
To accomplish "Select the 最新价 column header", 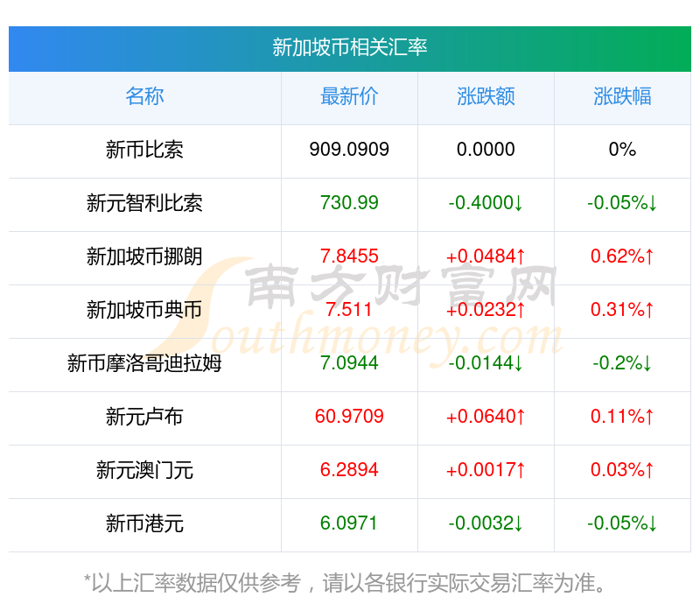I will [x=349, y=96].
